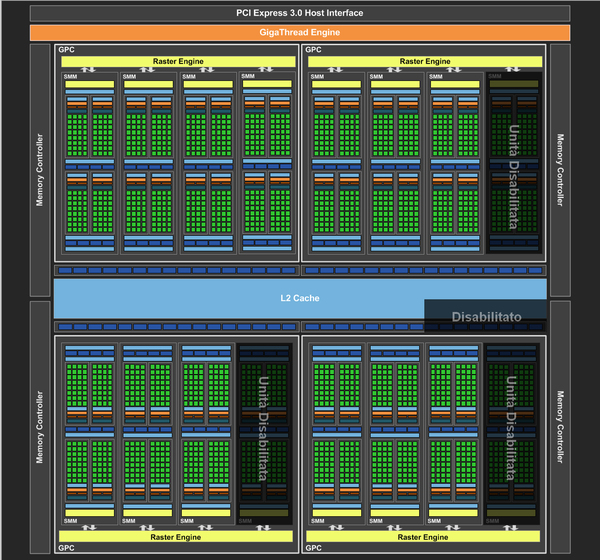Click the GPC label in the bottom-right cluster
Screen dimensions: 600x560
pyautogui.click(x=313, y=548)
